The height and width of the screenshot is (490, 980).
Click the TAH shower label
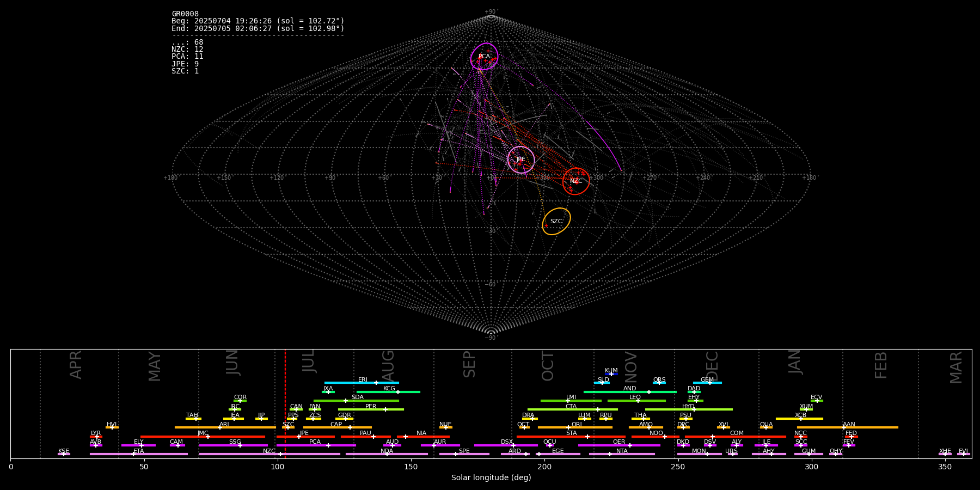192,415
